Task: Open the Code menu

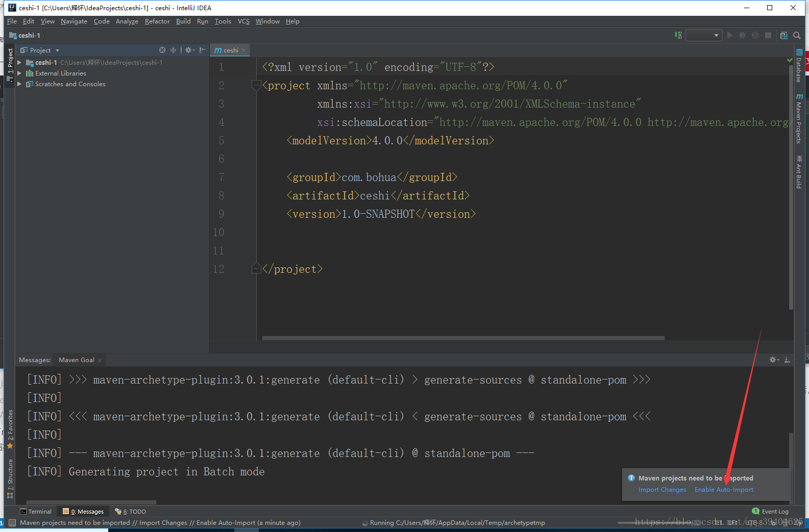Action: (102, 21)
